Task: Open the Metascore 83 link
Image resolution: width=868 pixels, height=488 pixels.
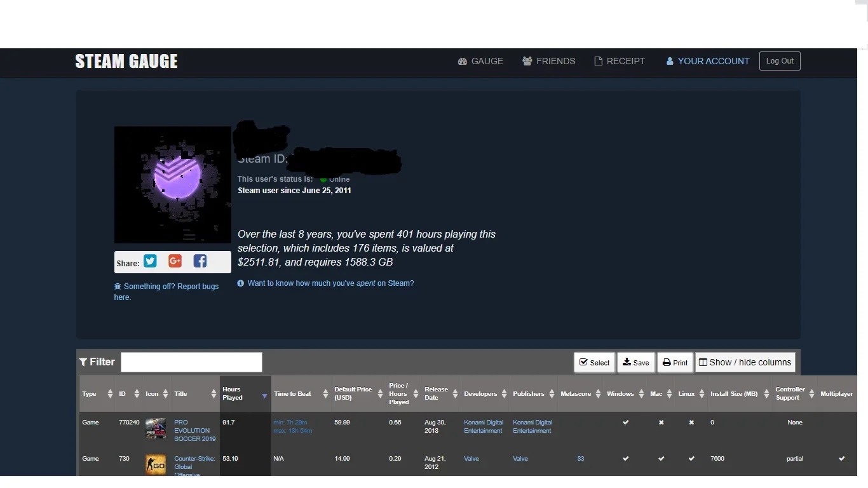Action: pyautogui.click(x=581, y=459)
